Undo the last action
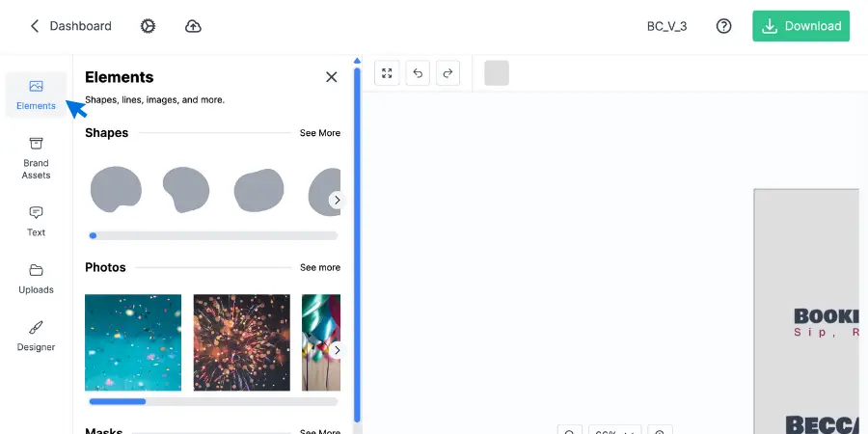 coord(418,73)
